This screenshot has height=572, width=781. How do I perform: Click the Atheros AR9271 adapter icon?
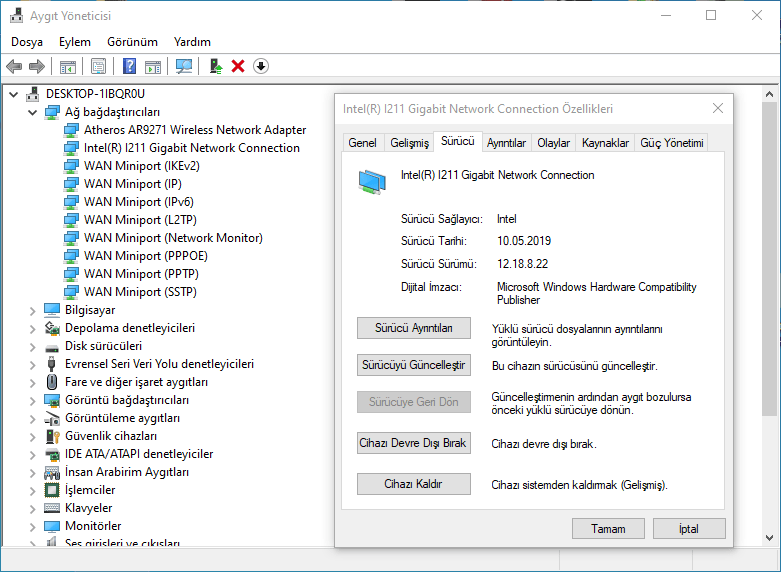pos(71,130)
